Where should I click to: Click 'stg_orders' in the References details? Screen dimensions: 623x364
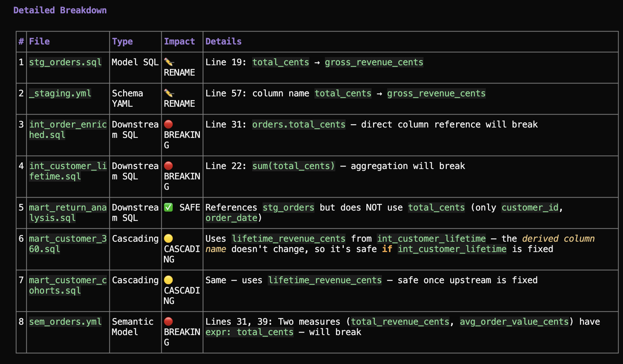pos(289,208)
